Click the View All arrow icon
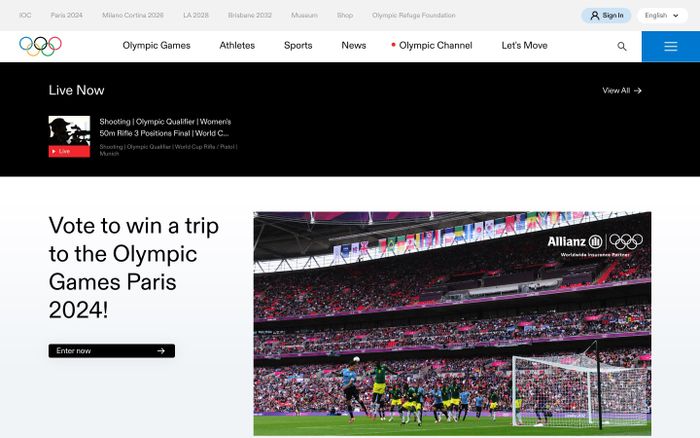 tap(638, 91)
